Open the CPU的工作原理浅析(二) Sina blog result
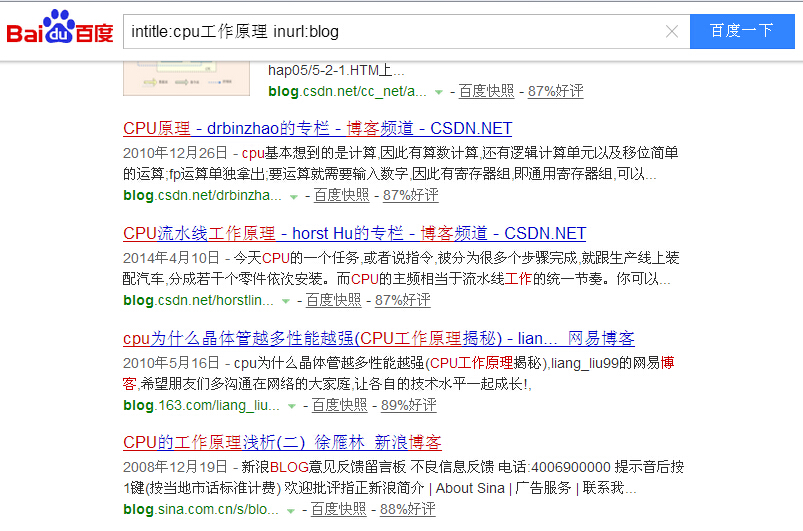Image resolution: width=803 pixels, height=531 pixels. click(282, 443)
